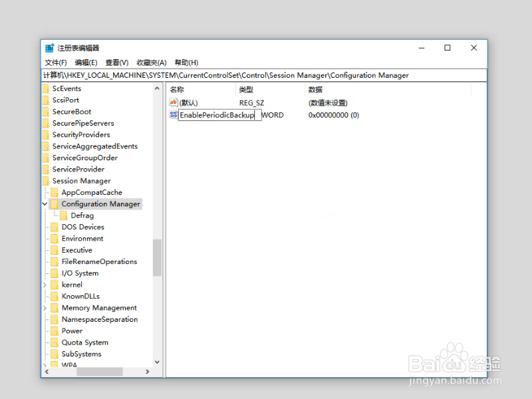Collapse the Configuration Manager node

[45, 203]
